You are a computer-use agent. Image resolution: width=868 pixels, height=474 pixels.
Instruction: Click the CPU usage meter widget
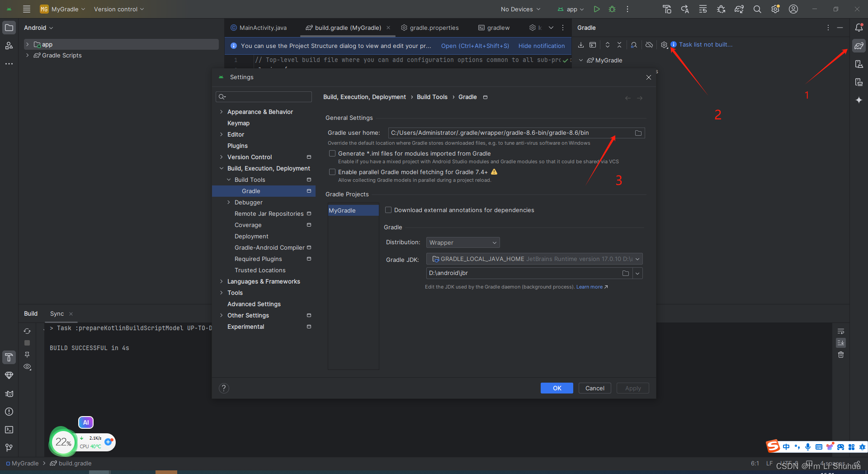(63, 442)
